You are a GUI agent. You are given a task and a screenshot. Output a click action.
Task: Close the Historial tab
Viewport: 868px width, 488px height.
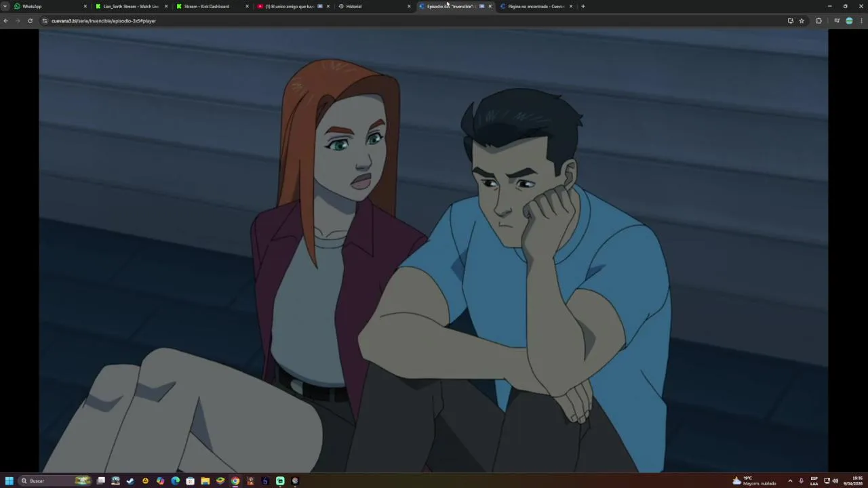pyautogui.click(x=409, y=6)
